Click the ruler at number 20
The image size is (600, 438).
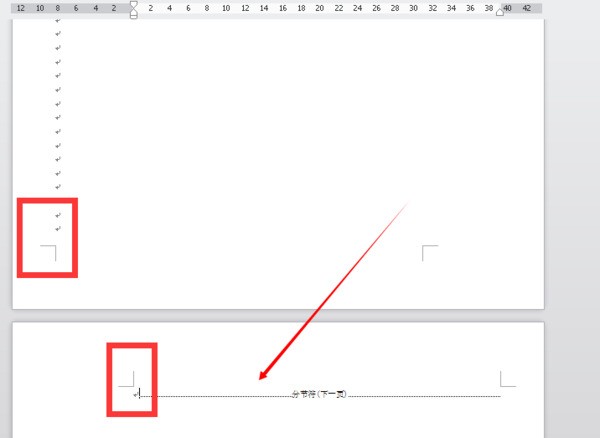[x=320, y=8]
